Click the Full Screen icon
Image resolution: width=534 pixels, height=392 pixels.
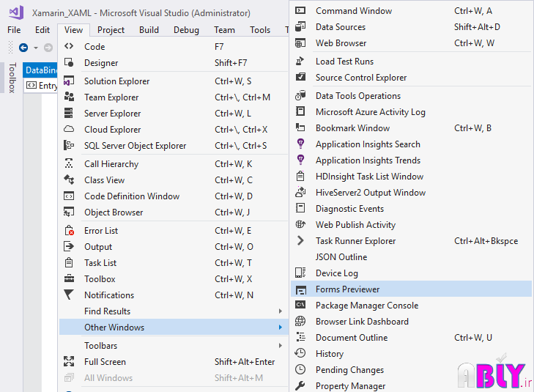pos(69,361)
